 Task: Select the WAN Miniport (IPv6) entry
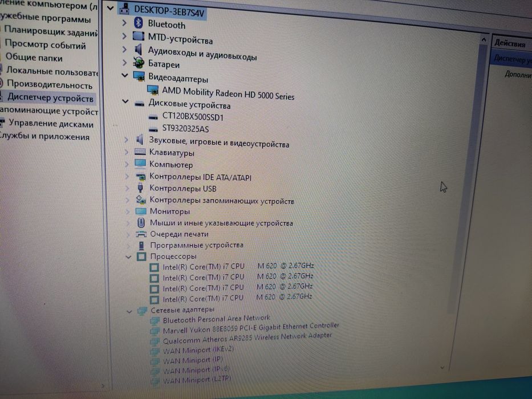[x=196, y=370]
